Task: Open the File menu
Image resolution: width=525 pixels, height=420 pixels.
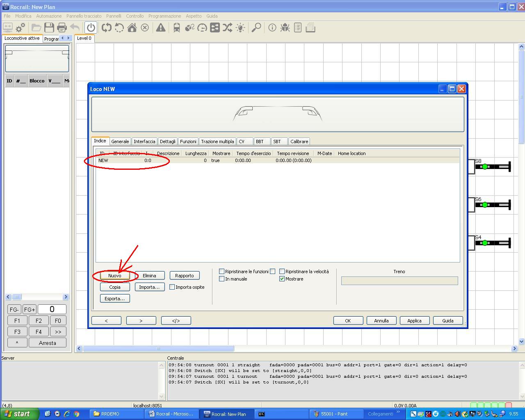Action: coord(7,16)
